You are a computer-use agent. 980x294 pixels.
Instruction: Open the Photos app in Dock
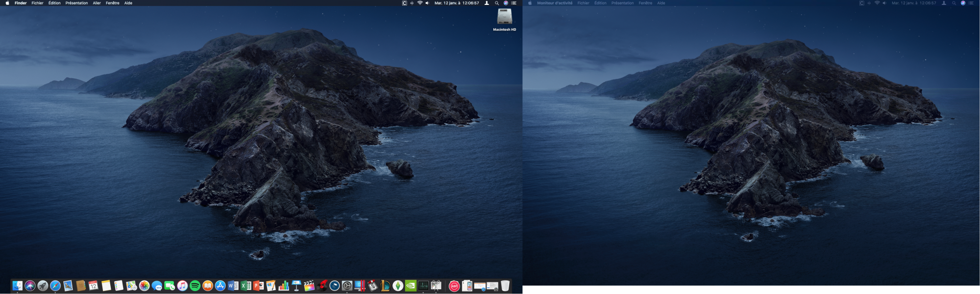click(144, 286)
